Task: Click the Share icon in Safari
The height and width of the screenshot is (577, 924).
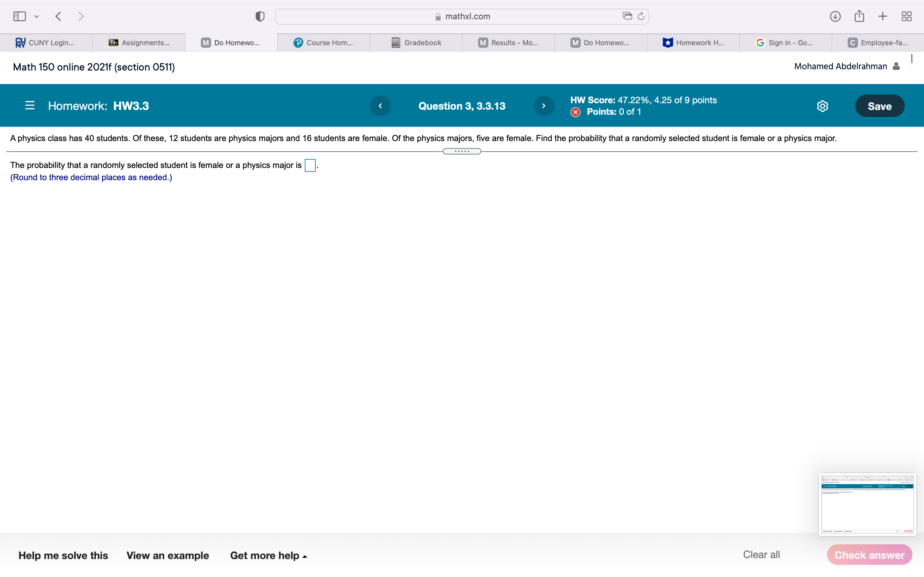Action: click(859, 16)
